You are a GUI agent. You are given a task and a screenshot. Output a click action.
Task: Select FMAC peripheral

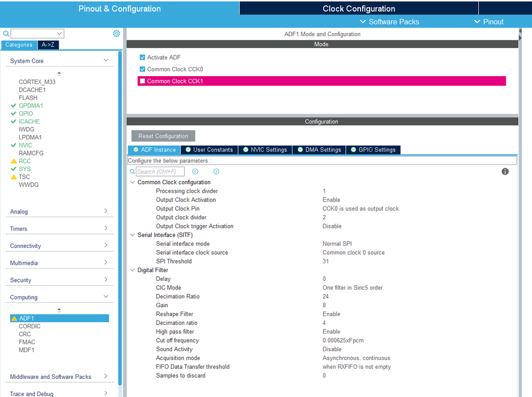click(x=27, y=342)
